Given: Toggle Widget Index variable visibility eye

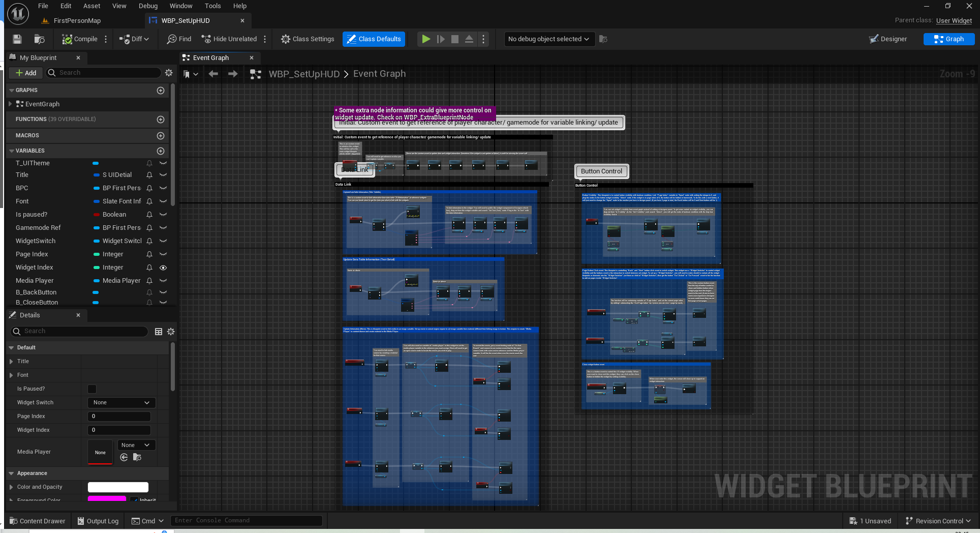Looking at the screenshot, I should (163, 268).
